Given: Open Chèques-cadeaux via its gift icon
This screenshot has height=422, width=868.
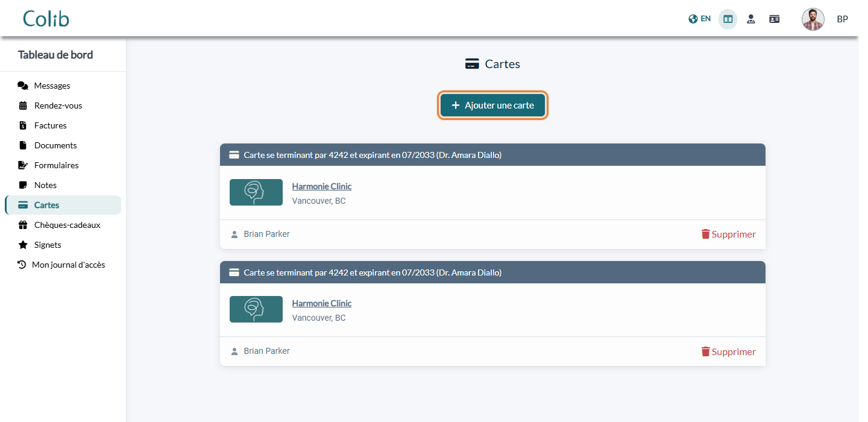Looking at the screenshot, I should click(23, 225).
